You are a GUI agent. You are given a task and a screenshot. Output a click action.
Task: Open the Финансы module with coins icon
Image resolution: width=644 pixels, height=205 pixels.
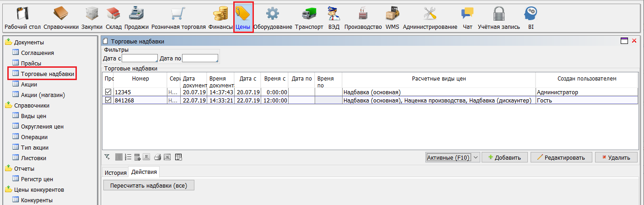coord(220,18)
